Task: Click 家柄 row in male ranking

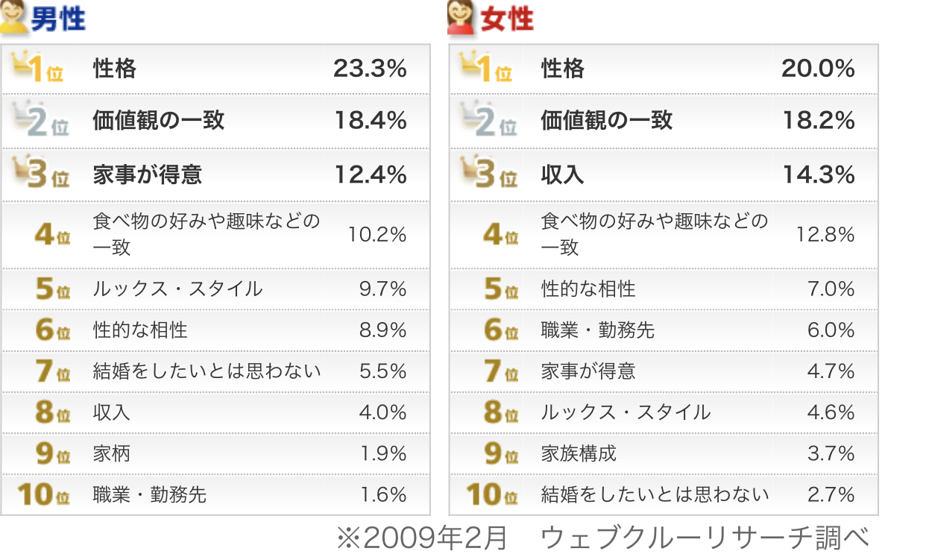Action: tap(112, 453)
